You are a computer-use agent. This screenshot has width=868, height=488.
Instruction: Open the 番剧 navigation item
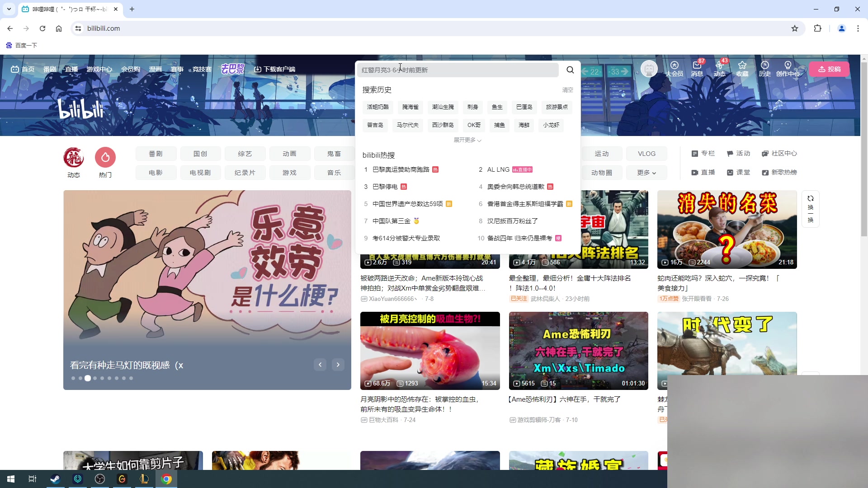[x=50, y=69]
